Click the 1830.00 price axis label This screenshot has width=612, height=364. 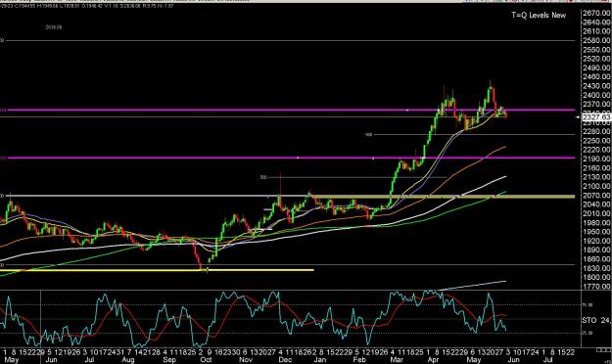(x=596, y=268)
